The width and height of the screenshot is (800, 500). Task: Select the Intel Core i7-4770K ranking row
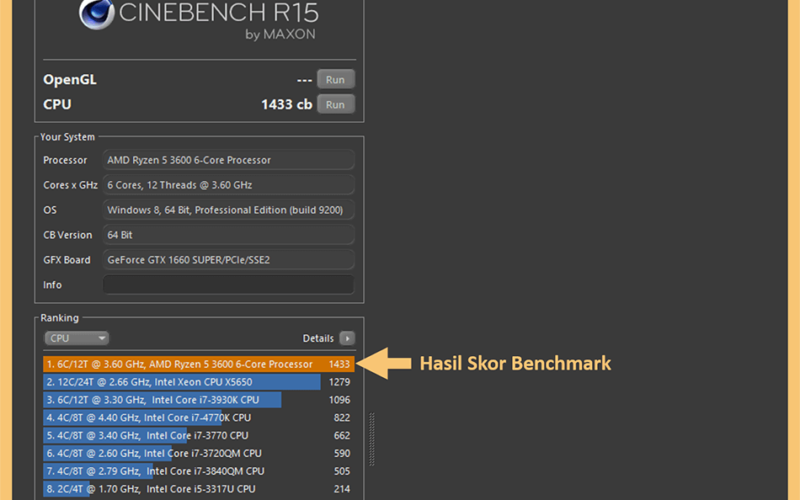(x=198, y=417)
